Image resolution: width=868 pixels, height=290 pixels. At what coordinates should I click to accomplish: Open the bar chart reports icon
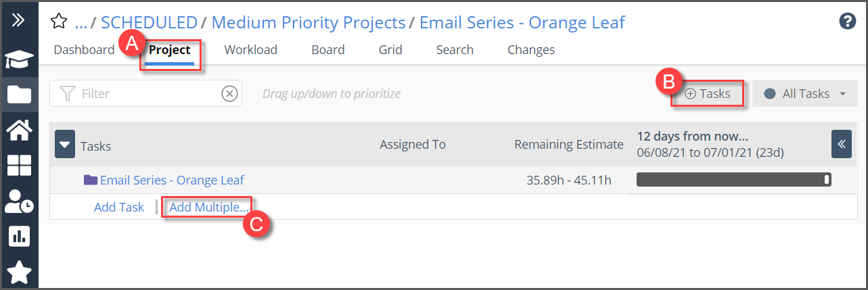tap(19, 237)
